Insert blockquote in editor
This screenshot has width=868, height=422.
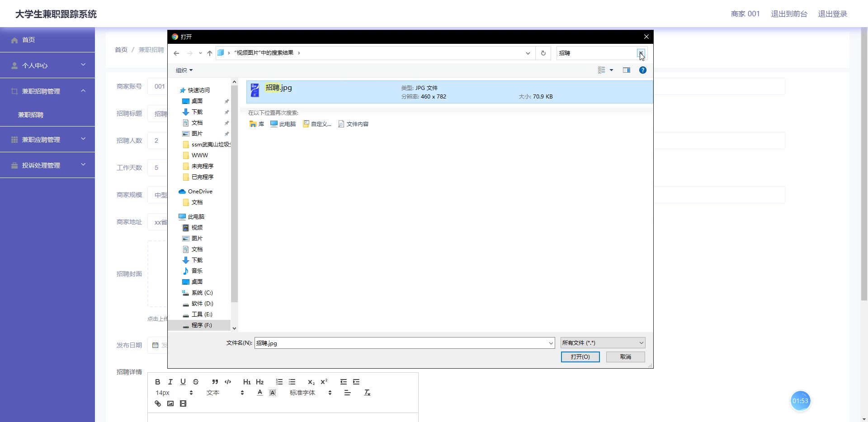pos(215,382)
